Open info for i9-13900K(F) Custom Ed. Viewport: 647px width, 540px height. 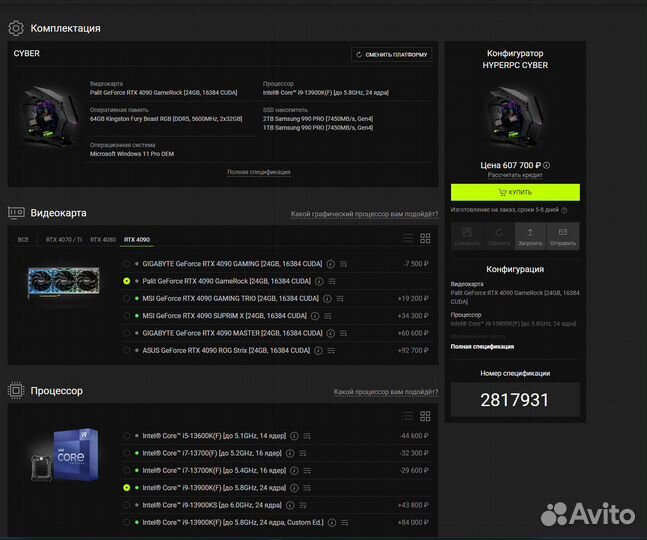[x=332, y=523]
